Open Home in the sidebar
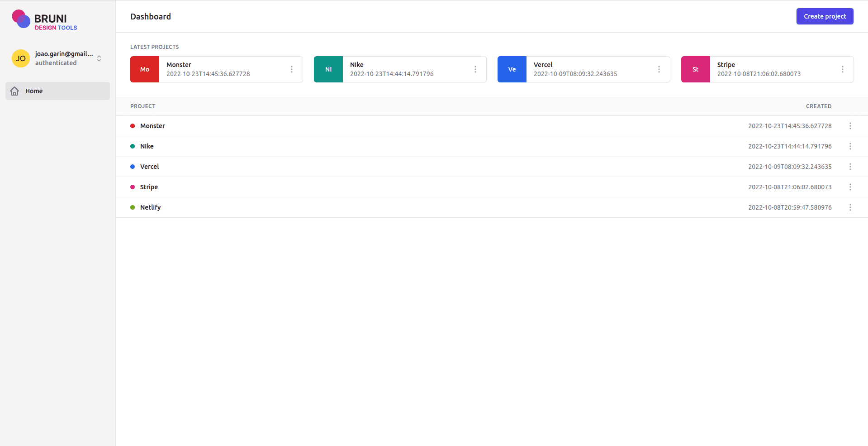868x446 pixels. (x=57, y=91)
